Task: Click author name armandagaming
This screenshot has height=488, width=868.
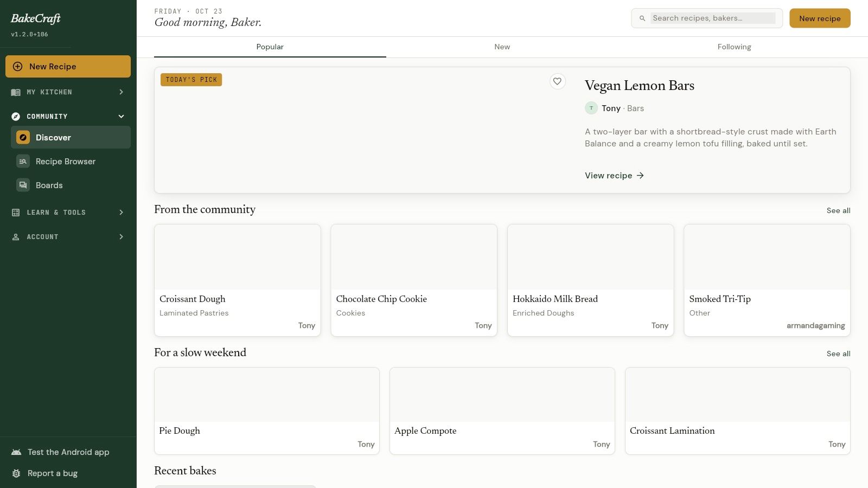Action: pyautogui.click(x=816, y=326)
